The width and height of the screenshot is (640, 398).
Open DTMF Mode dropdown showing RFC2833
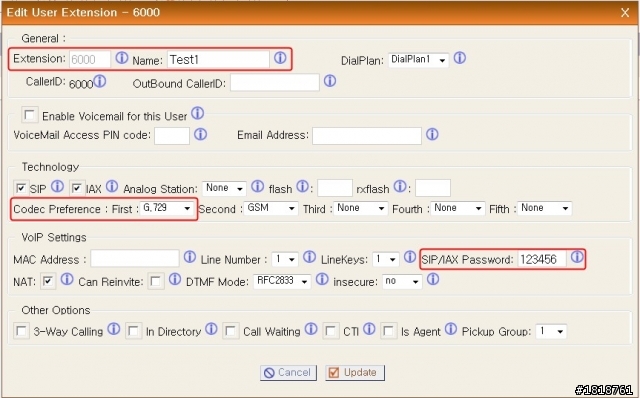pyautogui.click(x=282, y=281)
